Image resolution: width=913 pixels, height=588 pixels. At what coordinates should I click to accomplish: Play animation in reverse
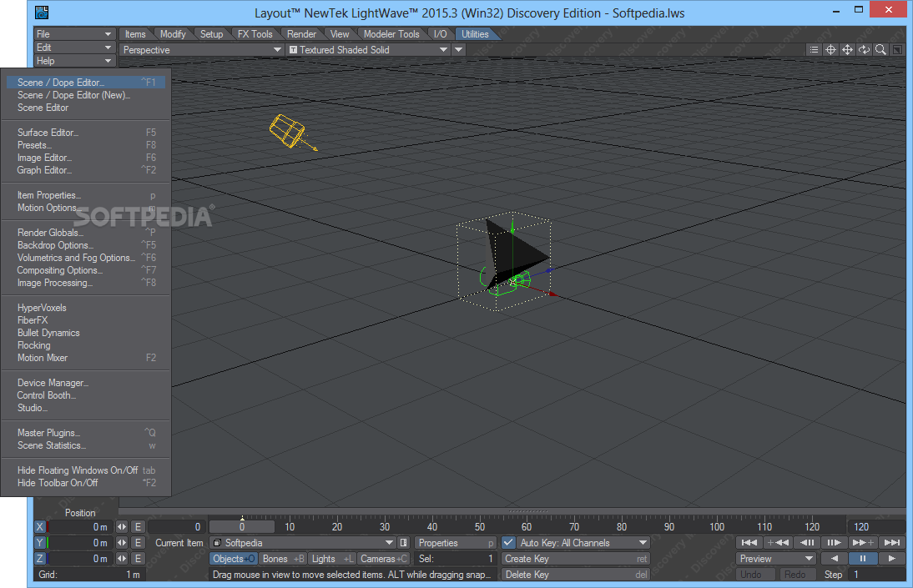click(x=835, y=558)
